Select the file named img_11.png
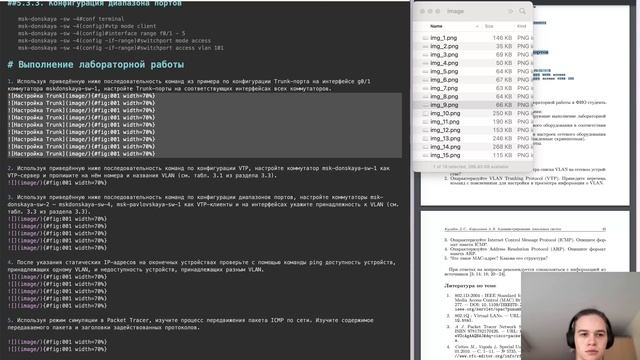 (445, 122)
